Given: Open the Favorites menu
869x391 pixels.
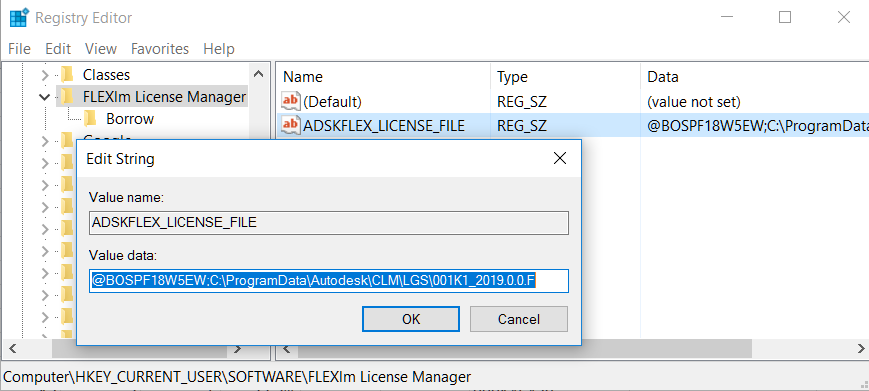Looking at the screenshot, I should pos(160,49).
